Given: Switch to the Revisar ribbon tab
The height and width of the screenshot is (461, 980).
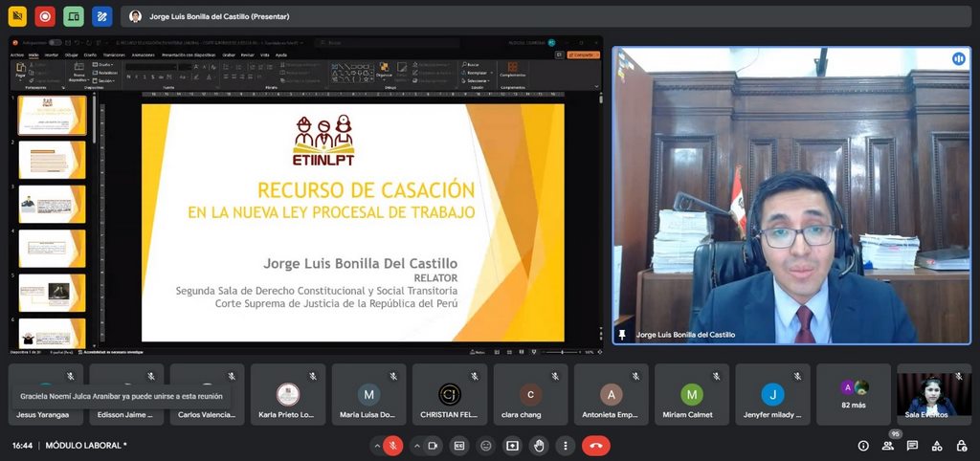Looking at the screenshot, I should click(x=248, y=55).
